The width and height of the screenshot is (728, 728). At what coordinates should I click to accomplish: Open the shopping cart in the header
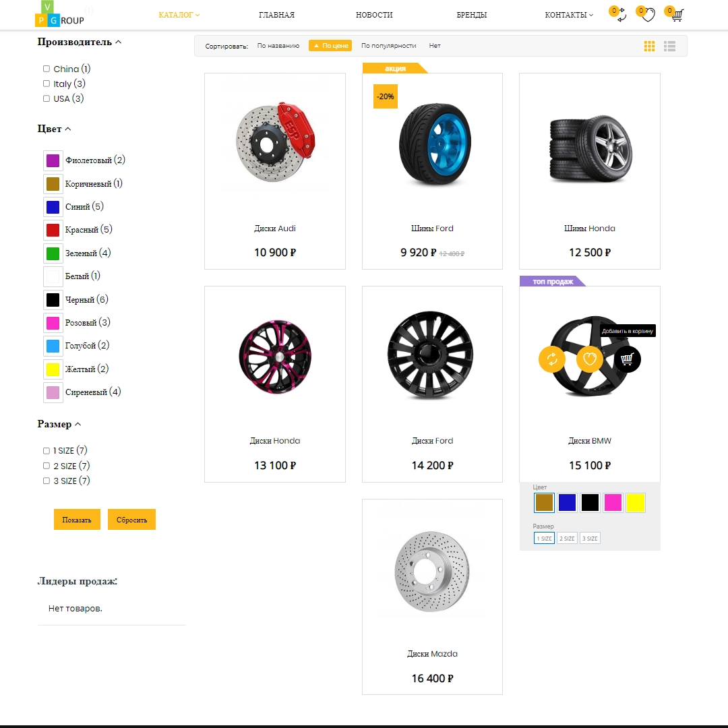675,15
